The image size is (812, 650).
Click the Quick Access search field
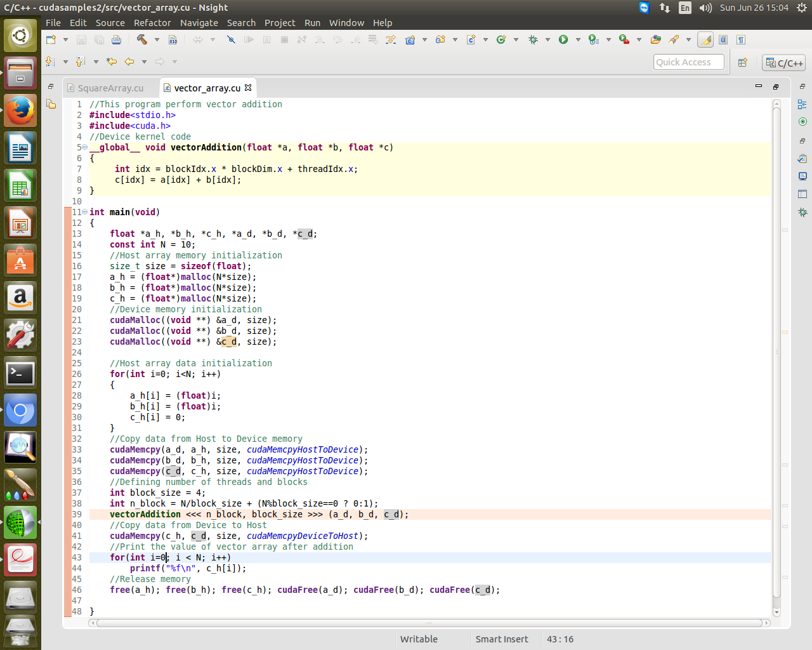pyautogui.click(x=688, y=62)
